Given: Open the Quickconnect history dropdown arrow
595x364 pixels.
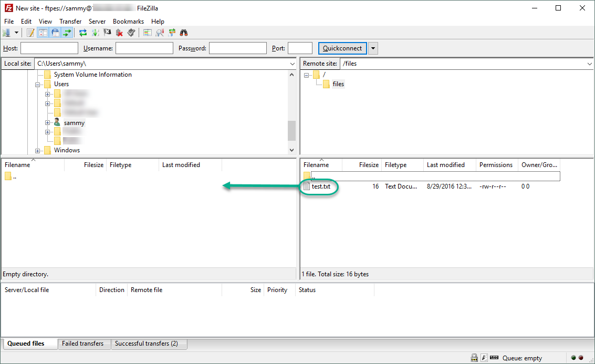Looking at the screenshot, I should coord(373,48).
